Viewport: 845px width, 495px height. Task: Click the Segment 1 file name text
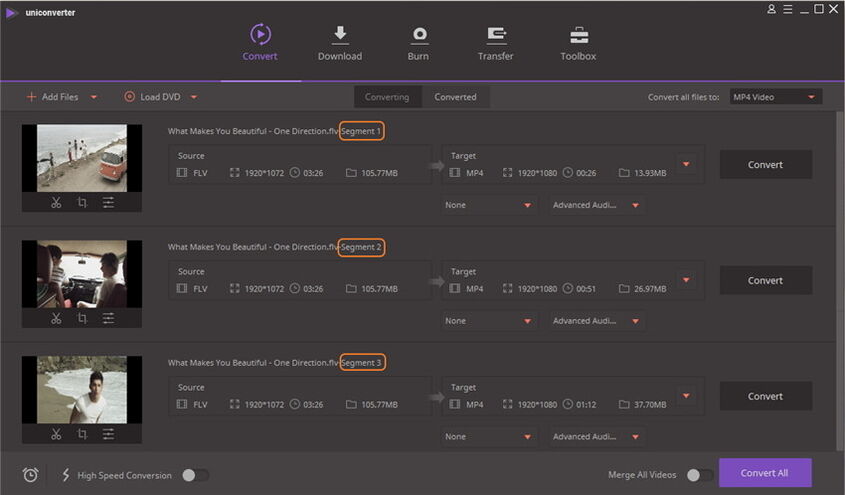click(x=274, y=131)
